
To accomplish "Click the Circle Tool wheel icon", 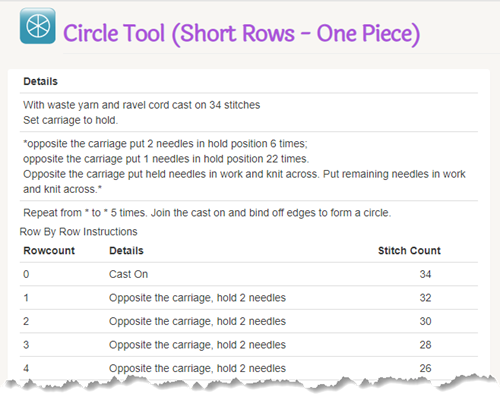I will point(38,26).
